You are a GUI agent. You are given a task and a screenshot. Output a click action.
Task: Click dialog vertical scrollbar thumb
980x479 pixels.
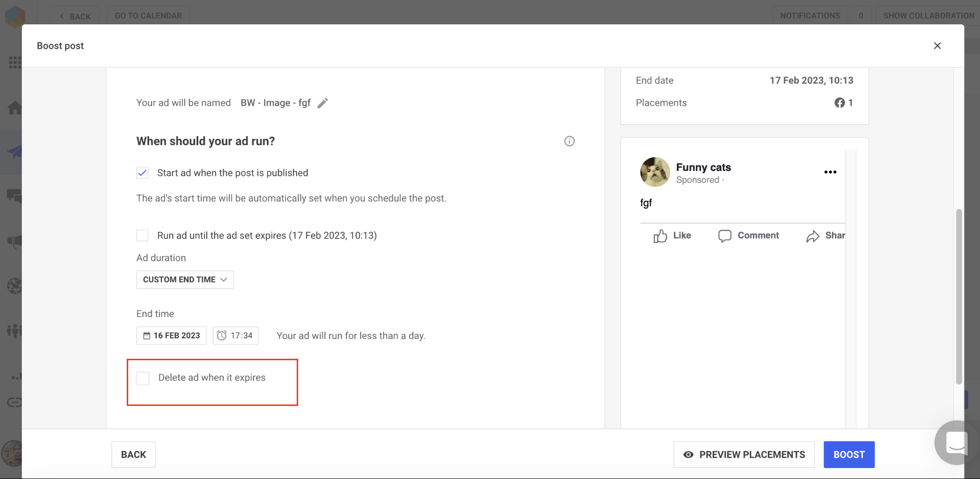[x=959, y=296]
